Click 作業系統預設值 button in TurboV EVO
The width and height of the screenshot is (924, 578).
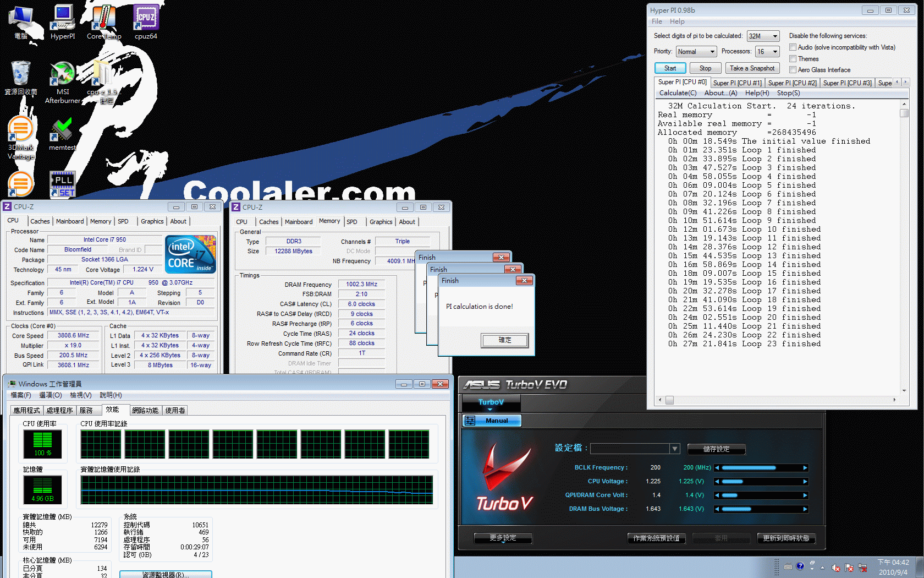[x=656, y=538]
